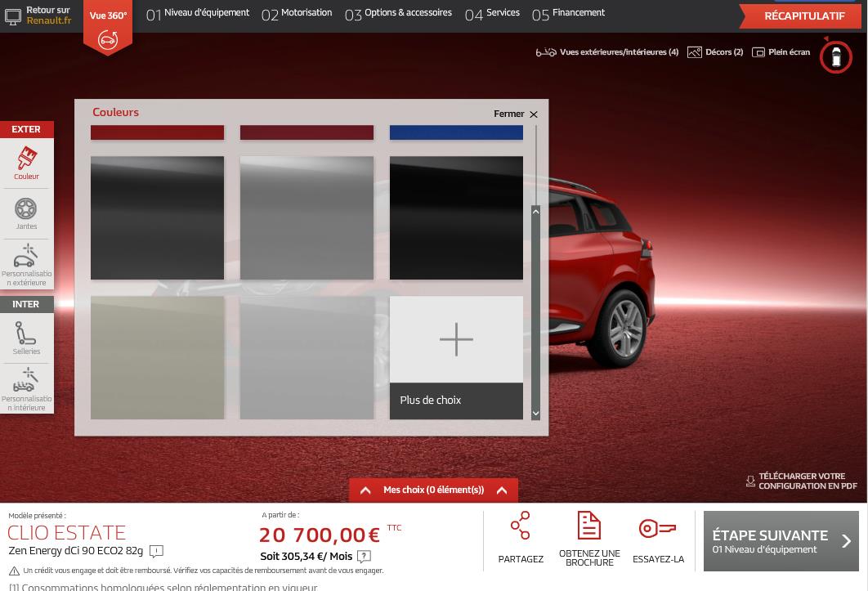Click Plein écran text link
Image resolution: width=868 pixels, height=591 pixels.
point(789,52)
